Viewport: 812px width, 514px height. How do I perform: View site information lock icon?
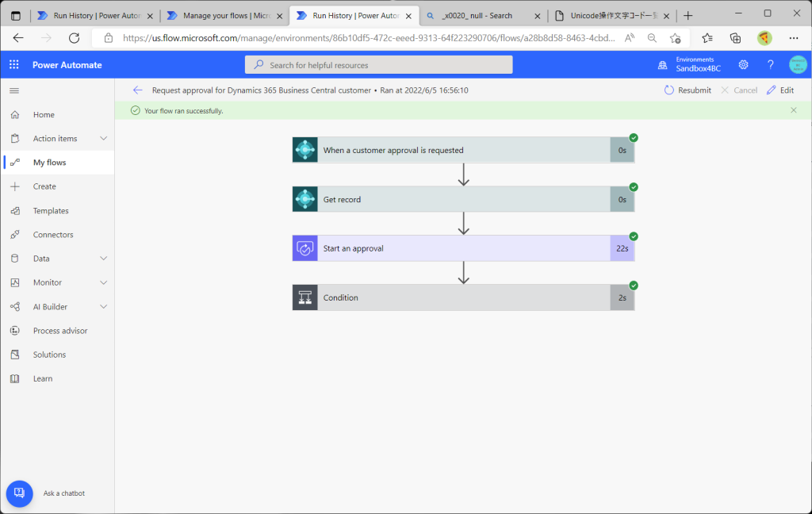pyautogui.click(x=108, y=38)
